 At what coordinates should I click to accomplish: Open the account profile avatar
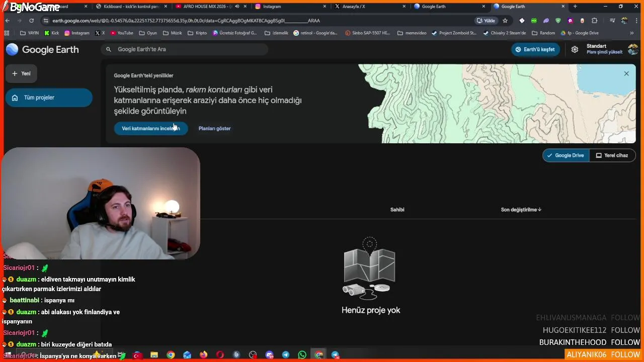coord(633,49)
